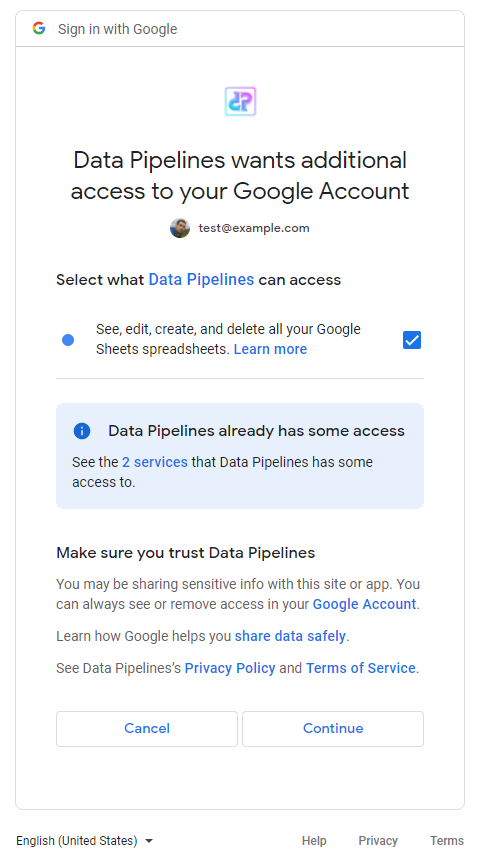Viewport: 483px width, 868px height.
Task: Open the 2 services link
Action: [154, 462]
